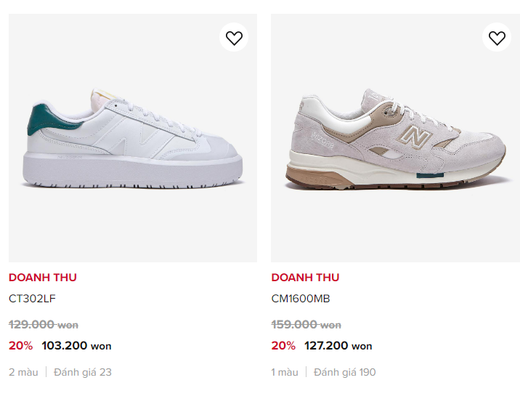
Task: Click the DOANH THU label above CM1600MB
Action: click(305, 277)
